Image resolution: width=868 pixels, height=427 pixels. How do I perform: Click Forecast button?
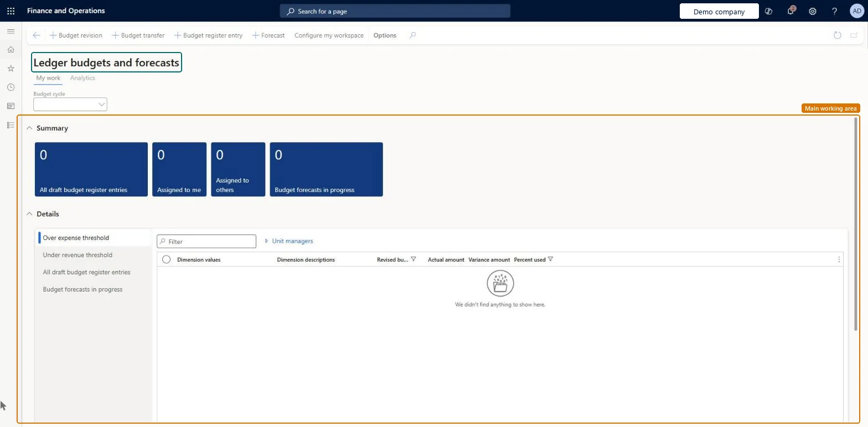coord(268,35)
